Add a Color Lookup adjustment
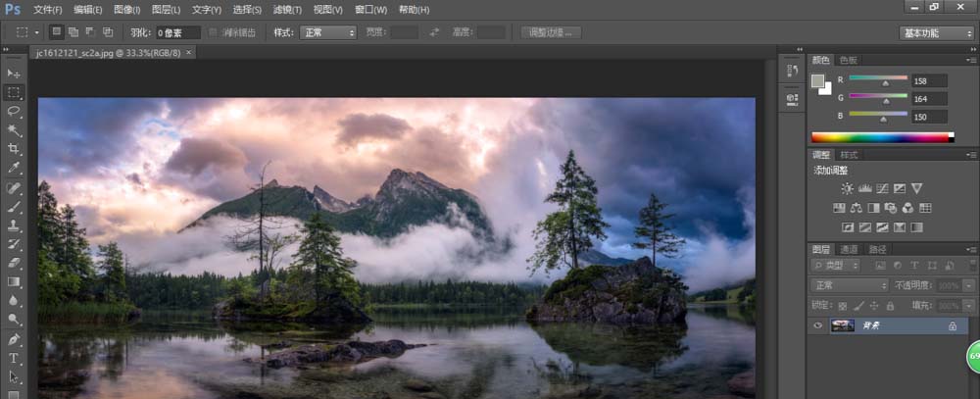Image resolution: width=980 pixels, height=399 pixels. point(925,208)
